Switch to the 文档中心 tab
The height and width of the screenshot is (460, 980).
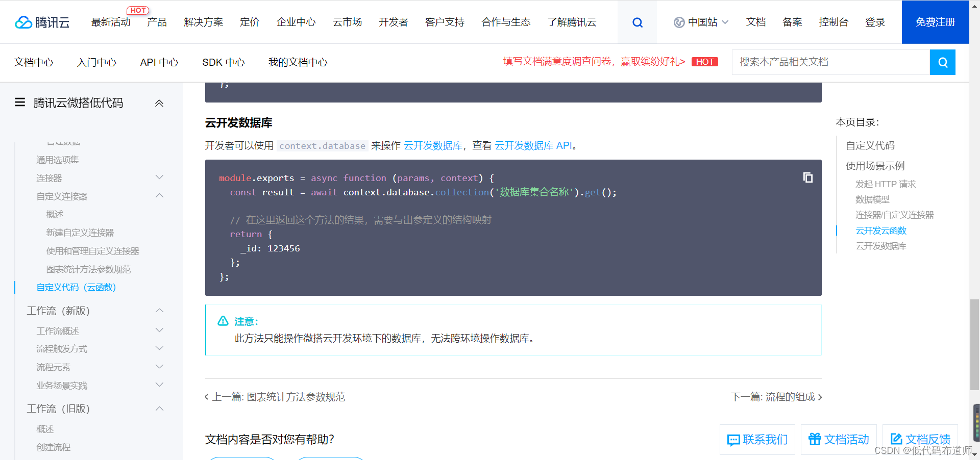tap(34, 62)
